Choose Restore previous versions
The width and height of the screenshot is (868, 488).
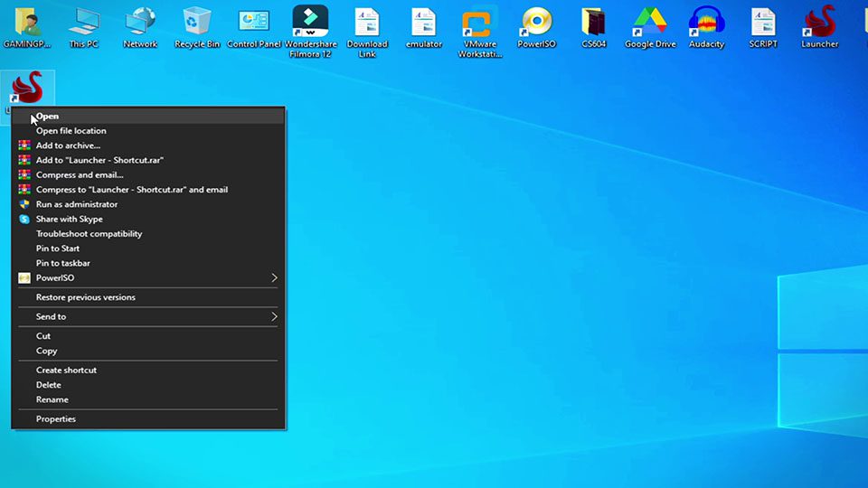point(148,297)
